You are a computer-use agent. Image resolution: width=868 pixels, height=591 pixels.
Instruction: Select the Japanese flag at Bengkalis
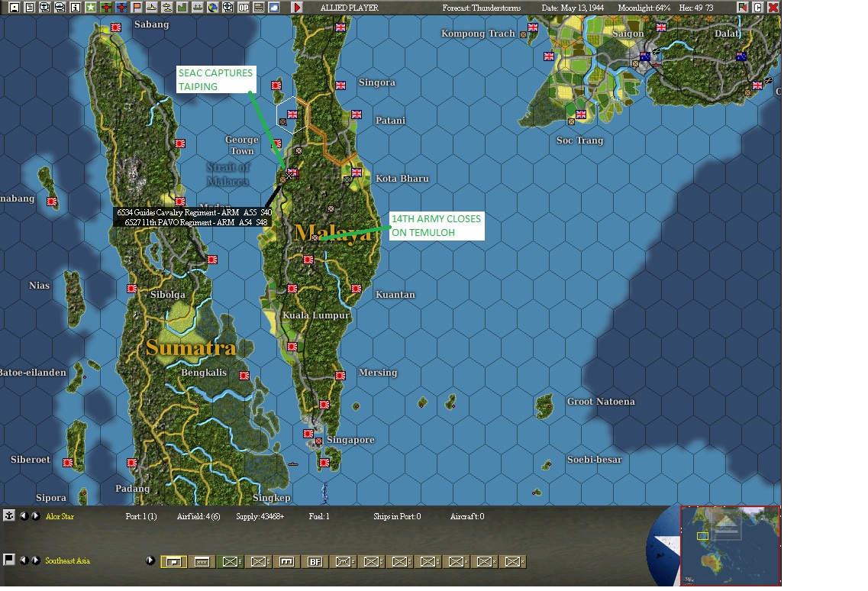(244, 376)
